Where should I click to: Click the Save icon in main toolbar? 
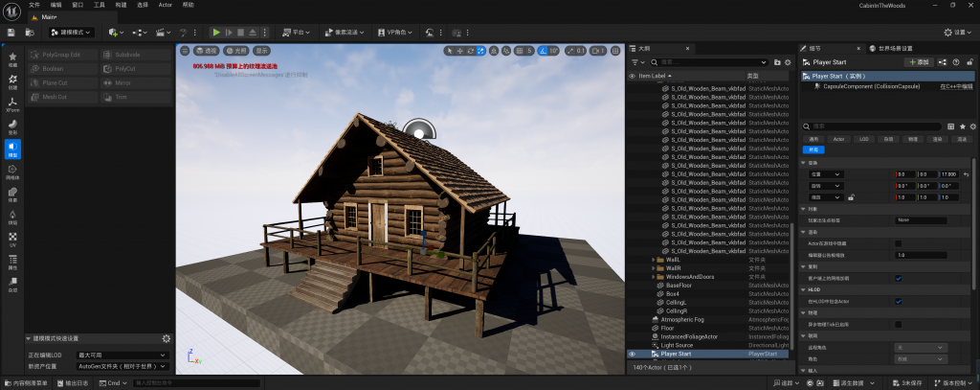pos(11,33)
